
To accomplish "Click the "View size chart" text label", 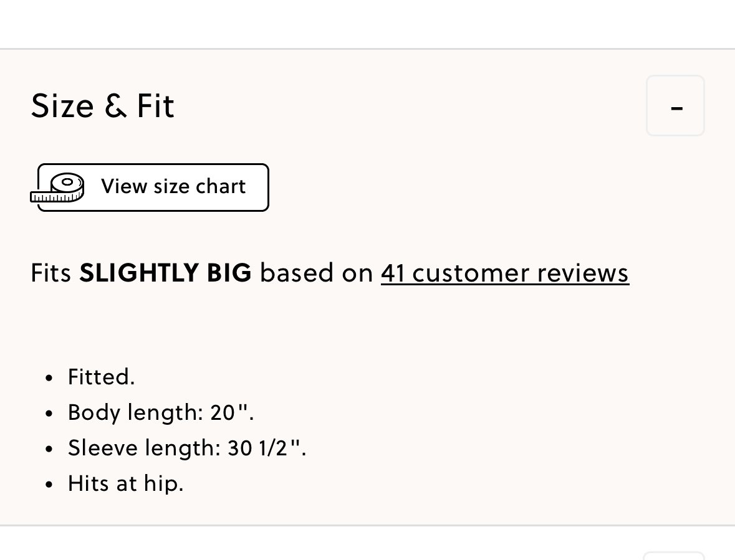I will (x=173, y=186).
